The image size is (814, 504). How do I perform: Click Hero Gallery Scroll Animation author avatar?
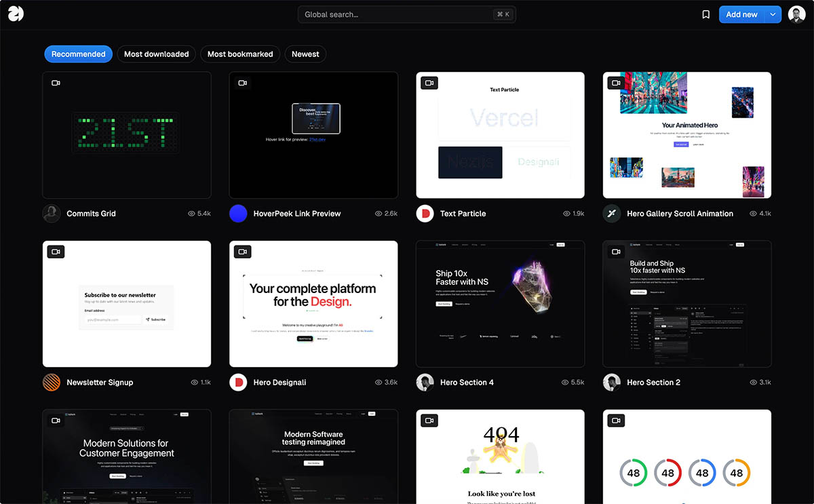point(612,214)
